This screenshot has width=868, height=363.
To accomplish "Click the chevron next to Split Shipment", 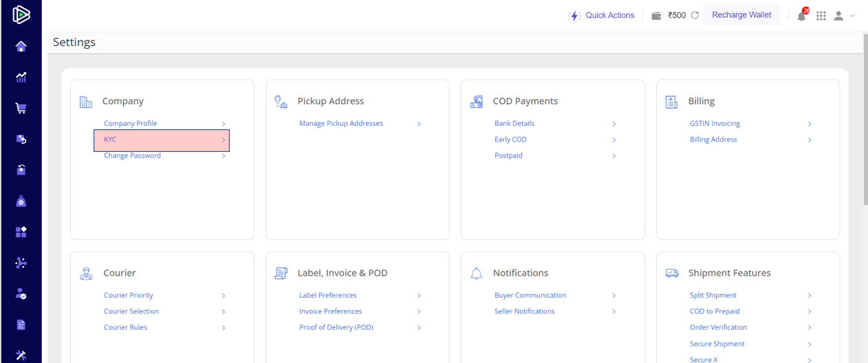I will coord(810,296).
